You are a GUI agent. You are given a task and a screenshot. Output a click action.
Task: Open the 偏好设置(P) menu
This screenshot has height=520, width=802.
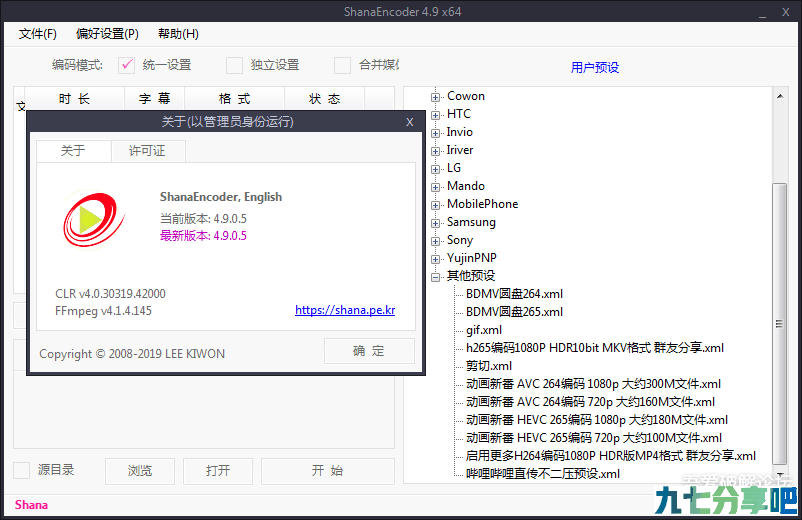(107, 34)
